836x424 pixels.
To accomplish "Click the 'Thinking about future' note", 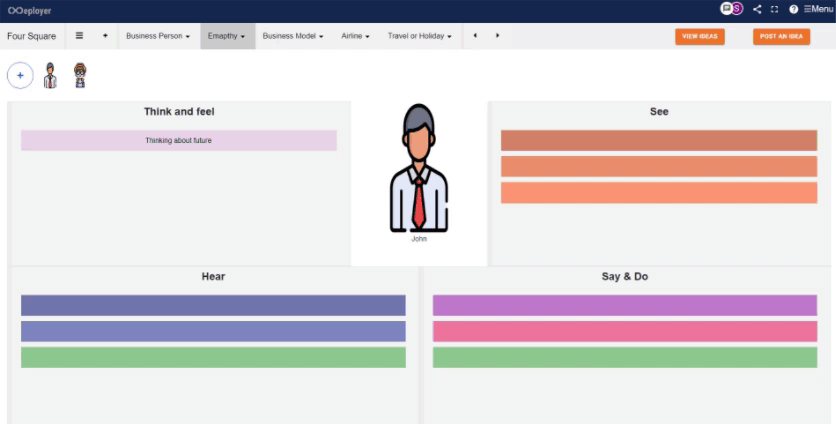I will coord(178,141).
